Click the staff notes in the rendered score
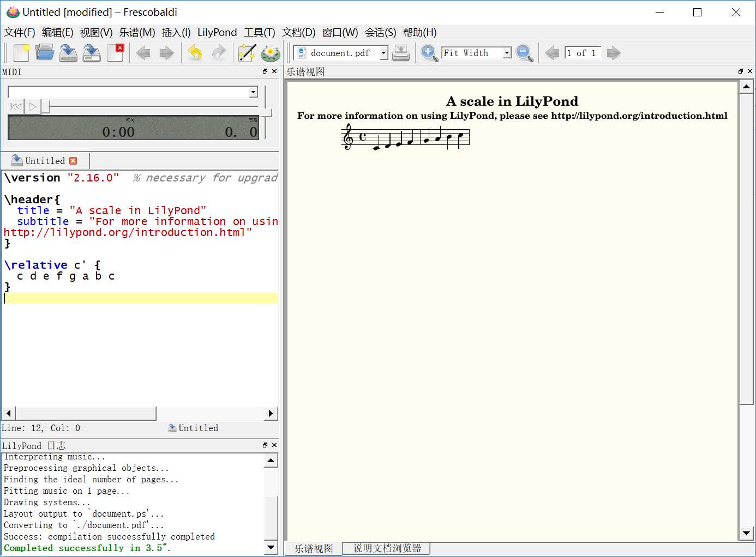The height and width of the screenshot is (557, 756). click(x=405, y=137)
